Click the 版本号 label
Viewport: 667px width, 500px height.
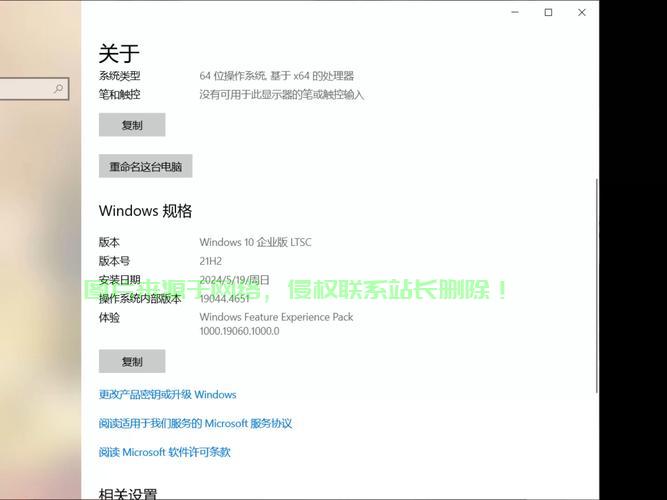point(114,261)
